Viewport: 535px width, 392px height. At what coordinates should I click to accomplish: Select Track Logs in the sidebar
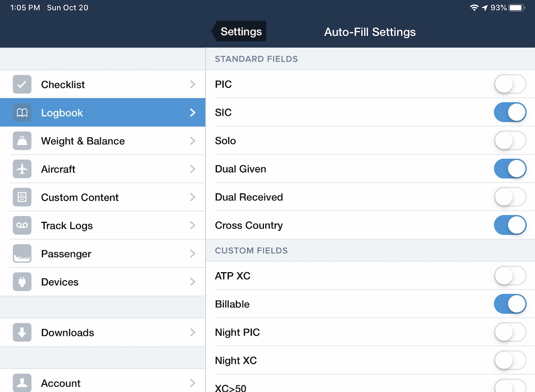(67, 226)
